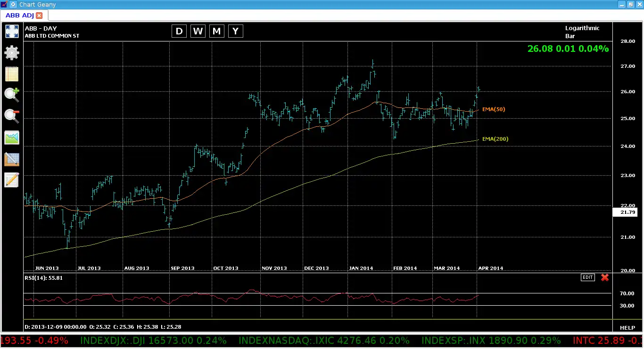Click the 2013-12-09 OHLC status readout

click(x=103, y=327)
